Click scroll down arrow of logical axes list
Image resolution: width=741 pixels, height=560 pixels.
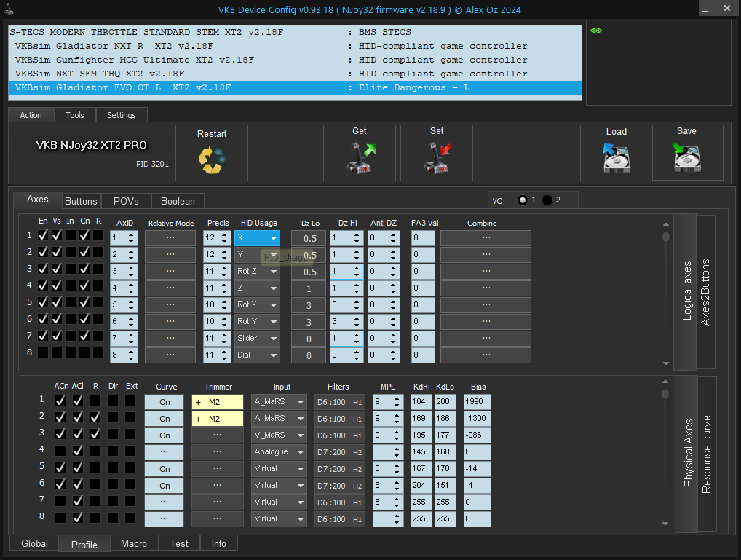pyautogui.click(x=666, y=363)
